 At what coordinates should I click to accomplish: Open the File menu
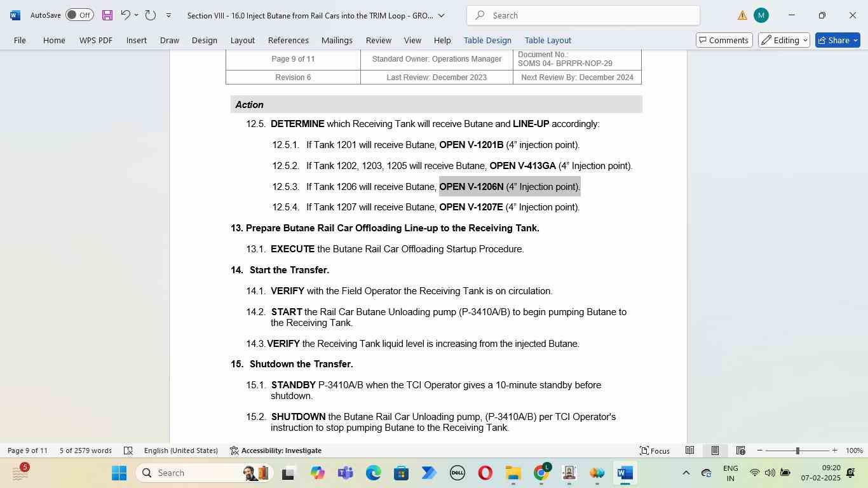[x=20, y=40]
